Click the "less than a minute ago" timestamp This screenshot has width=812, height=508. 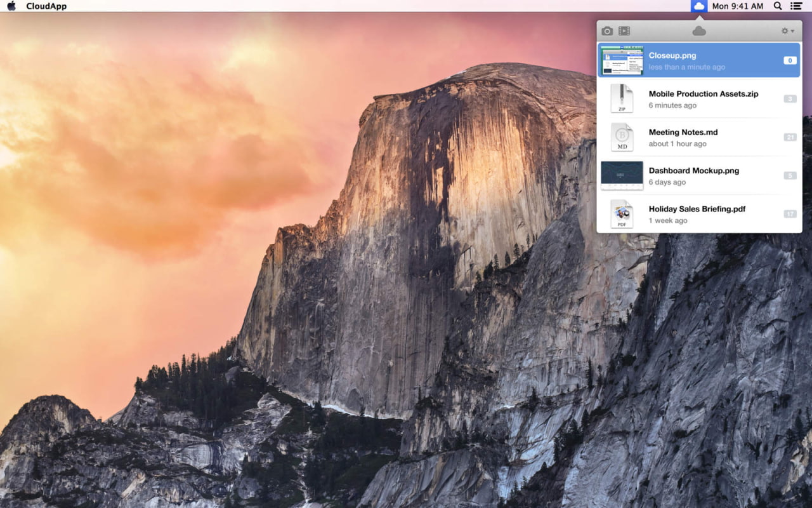pyautogui.click(x=687, y=67)
